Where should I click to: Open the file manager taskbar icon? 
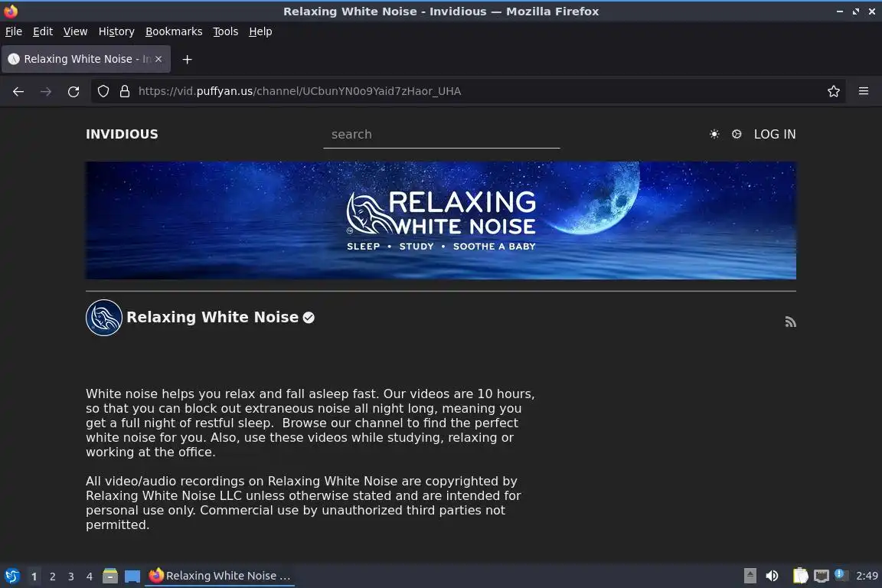tap(110, 576)
